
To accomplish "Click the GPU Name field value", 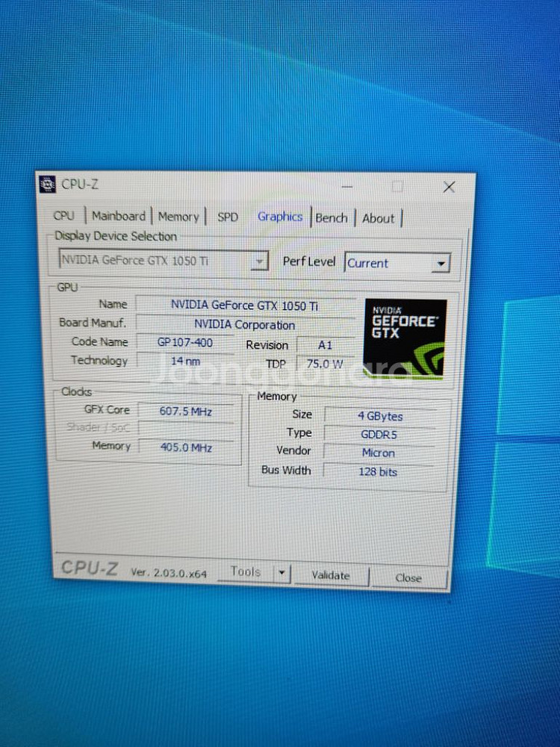I will pyautogui.click(x=245, y=306).
